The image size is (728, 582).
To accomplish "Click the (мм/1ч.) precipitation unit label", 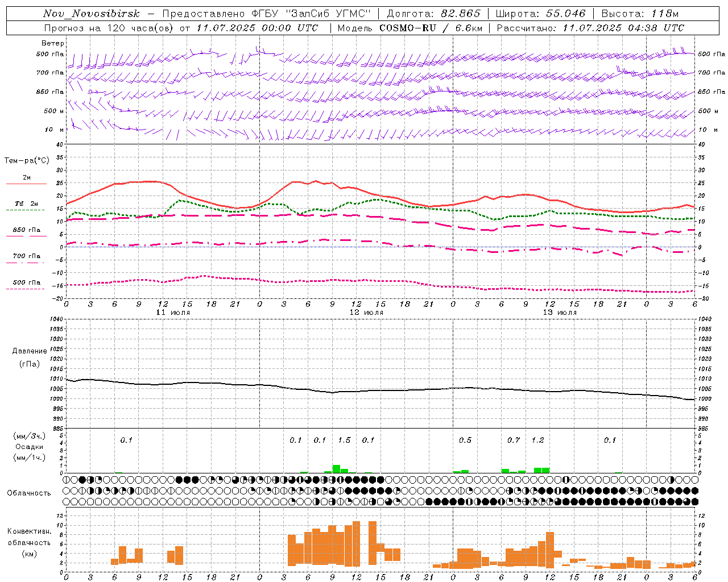I will pyautogui.click(x=30, y=458).
